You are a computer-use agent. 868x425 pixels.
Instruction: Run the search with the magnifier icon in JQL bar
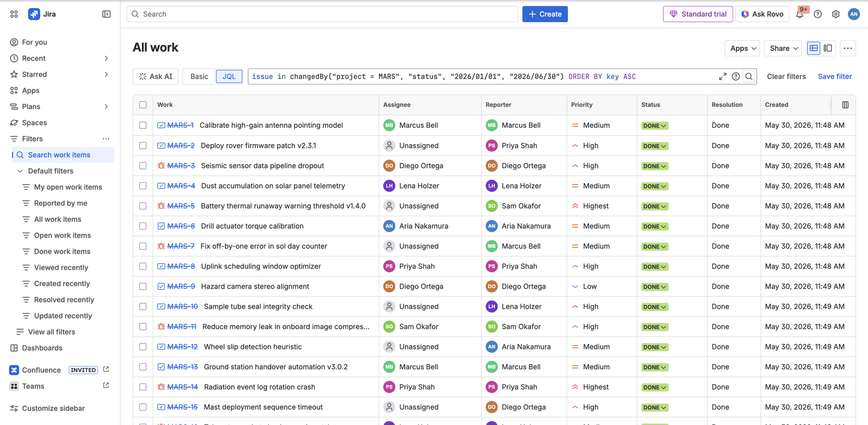point(749,76)
